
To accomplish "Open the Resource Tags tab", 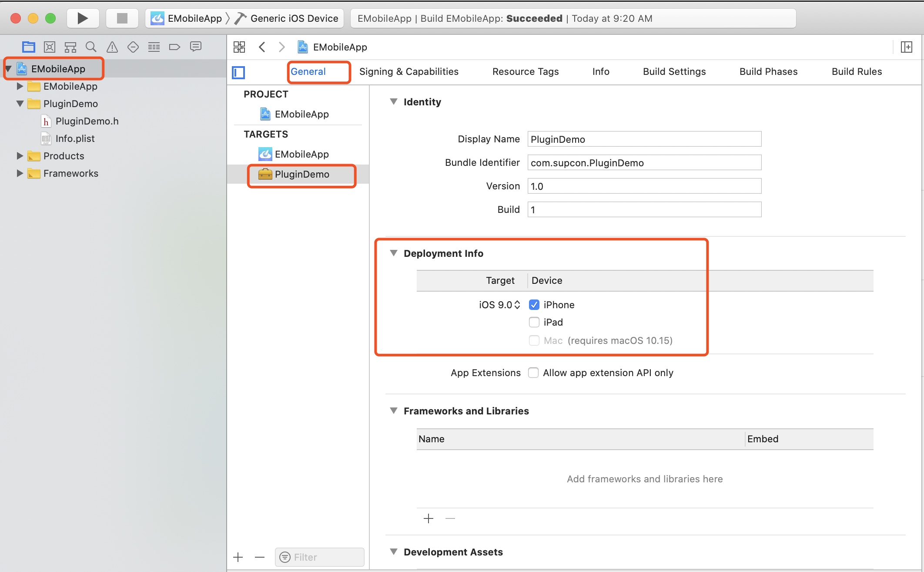I will pos(526,72).
